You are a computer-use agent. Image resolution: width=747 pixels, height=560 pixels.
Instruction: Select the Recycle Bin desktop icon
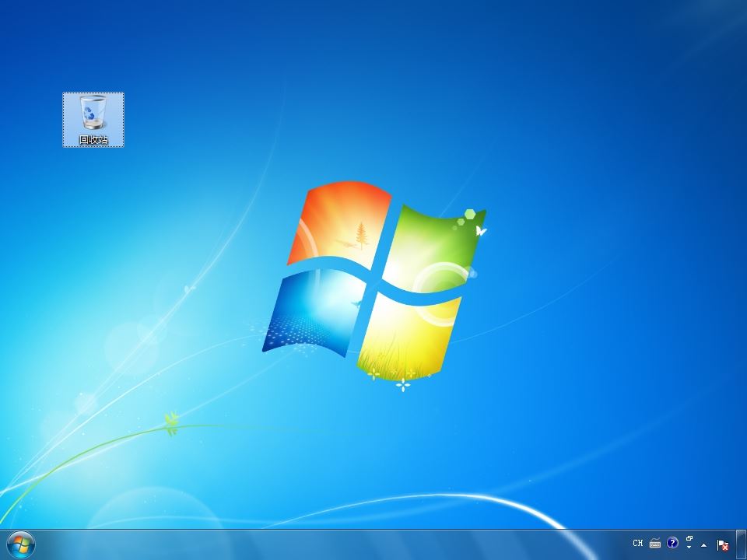[93, 120]
